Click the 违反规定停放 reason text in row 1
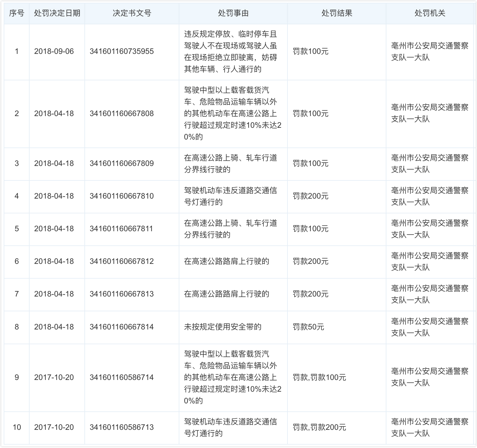 [230, 51]
